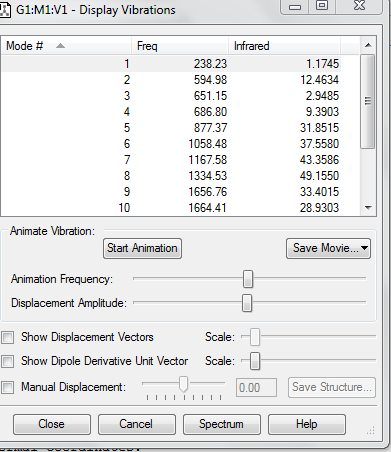Select mode 7 with frequency 1167.58

coord(171,160)
